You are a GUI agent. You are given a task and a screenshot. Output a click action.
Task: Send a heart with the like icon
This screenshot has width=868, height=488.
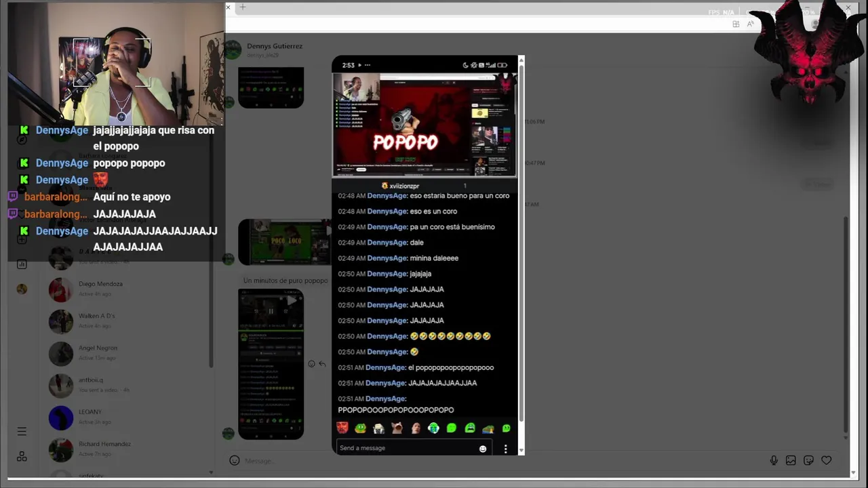(826, 460)
